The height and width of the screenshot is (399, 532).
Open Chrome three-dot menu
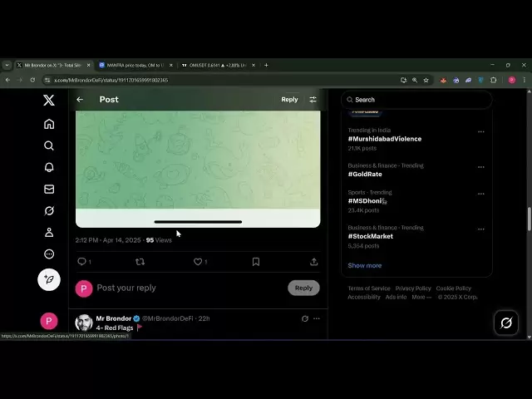click(x=525, y=80)
